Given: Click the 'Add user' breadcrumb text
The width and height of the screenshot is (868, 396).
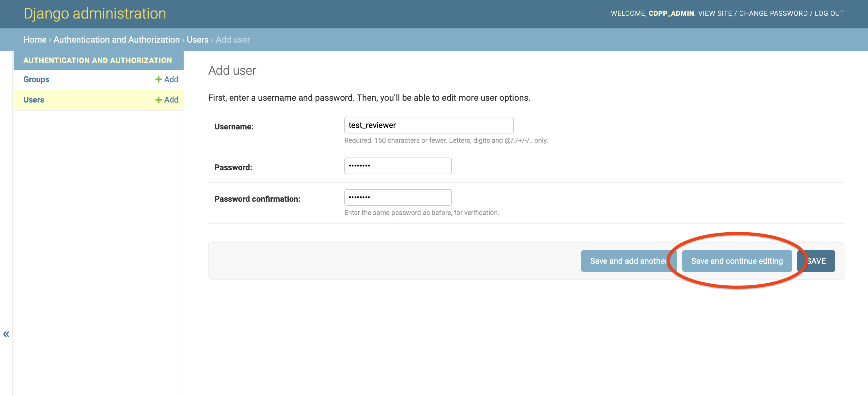Looking at the screenshot, I should click(x=232, y=40).
